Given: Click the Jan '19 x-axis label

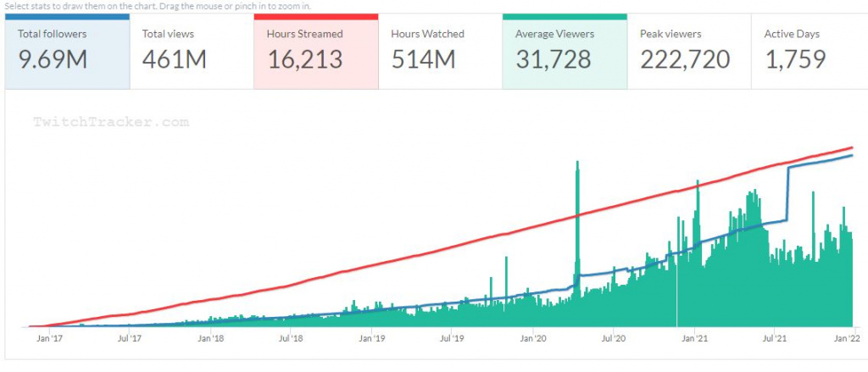Looking at the screenshot, I should click(x=373, y=337).
